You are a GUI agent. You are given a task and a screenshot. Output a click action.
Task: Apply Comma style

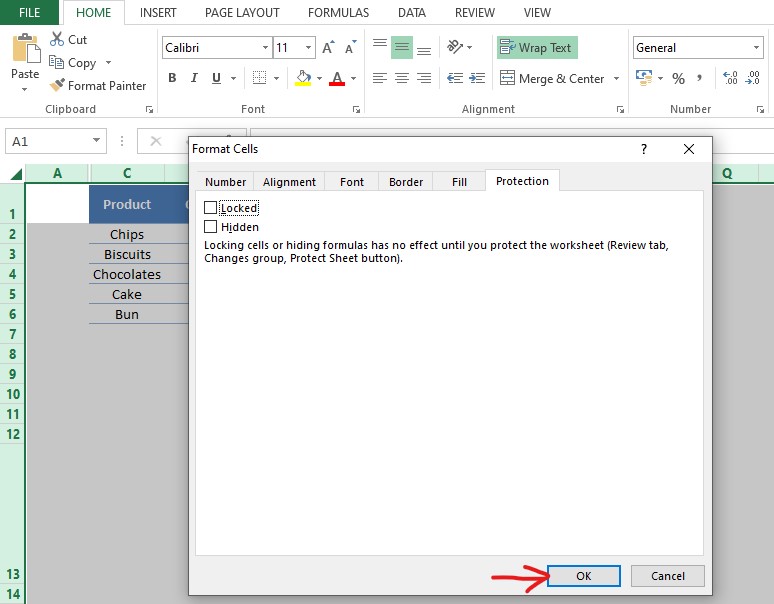(x=699, y=78)
